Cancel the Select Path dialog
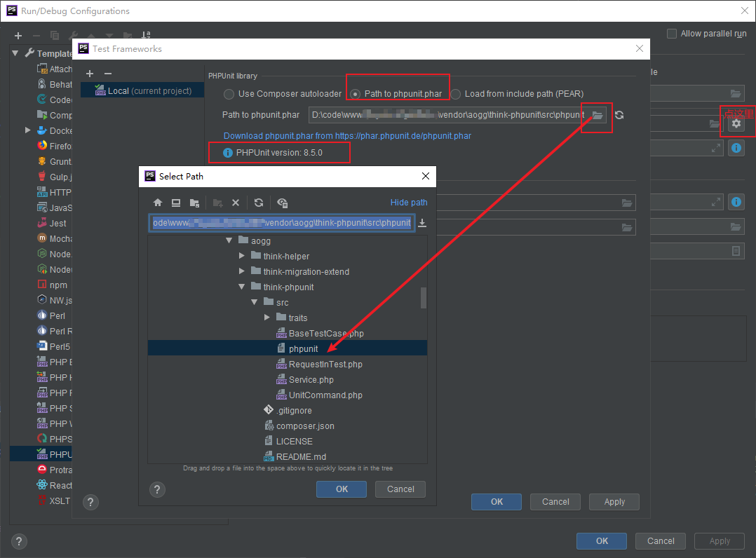 pyautogui.click(x=400, y=489)
